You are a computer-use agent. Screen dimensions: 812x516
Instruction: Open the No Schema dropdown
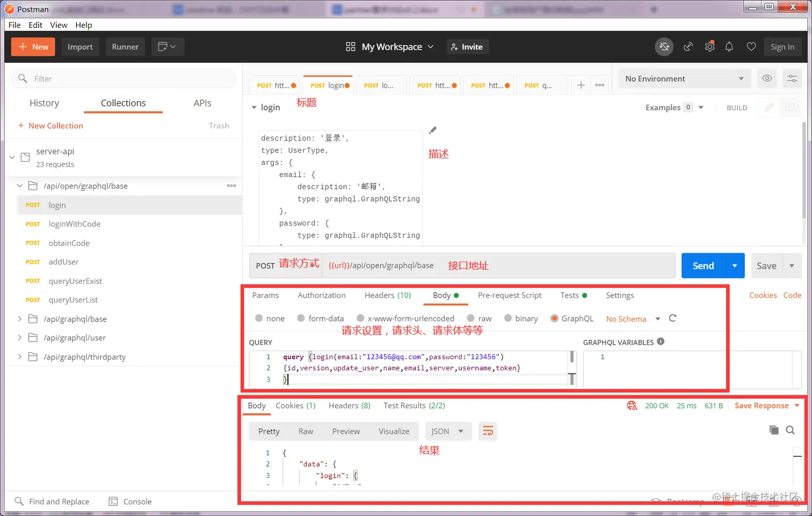tap(633, 319)
